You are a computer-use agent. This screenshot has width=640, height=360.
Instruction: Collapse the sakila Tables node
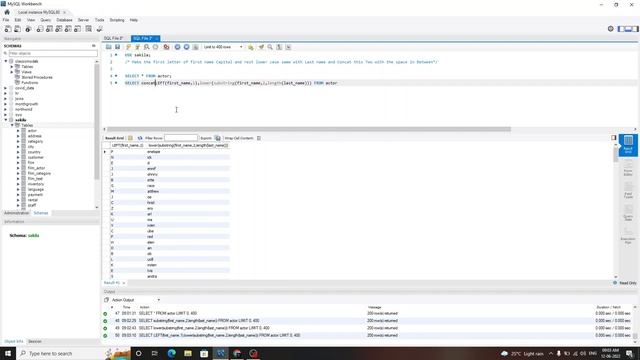[x=12, y=125]
